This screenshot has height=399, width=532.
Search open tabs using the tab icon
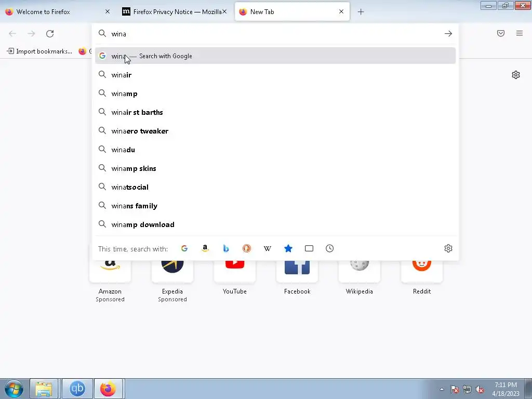(x=309, y=248)
